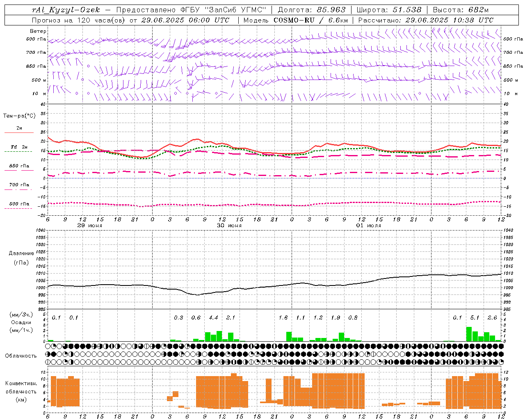Click the 1.6 precipitation total
Viewport: 525px width, 420px height.
coord(283,317)
